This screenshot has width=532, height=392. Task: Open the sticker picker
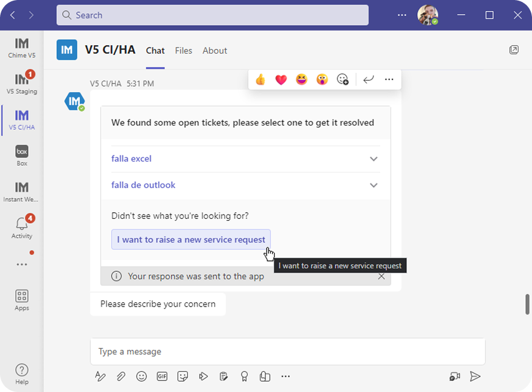182,376
